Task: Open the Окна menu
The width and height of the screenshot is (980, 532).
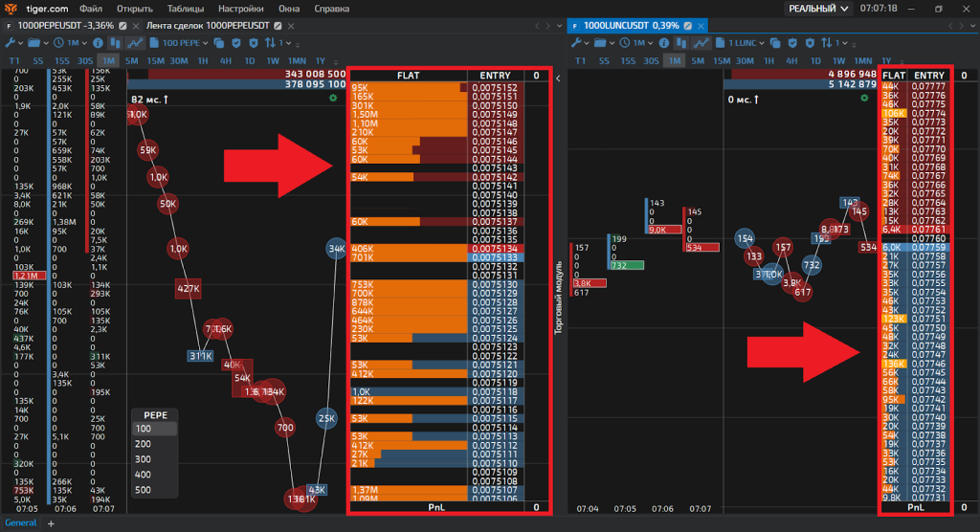Action: click(x=289, y=9)
